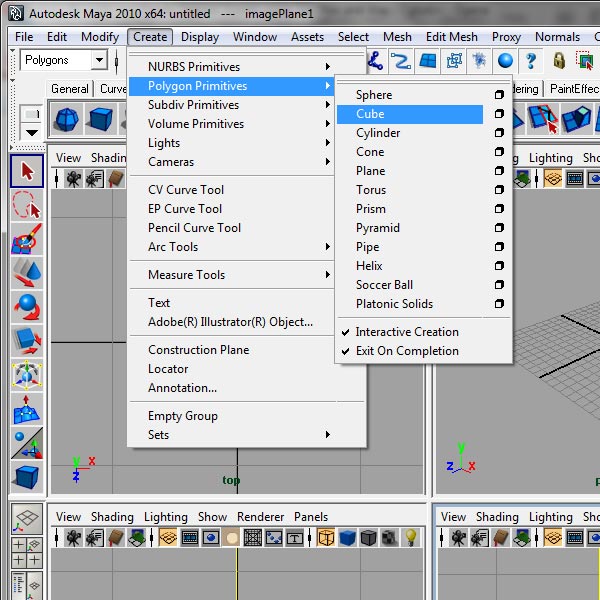Viewport: 600px width, 600px height.
Task: Enable smooth shade blue cube in bottom panel
Action: (x=347, y=538)
